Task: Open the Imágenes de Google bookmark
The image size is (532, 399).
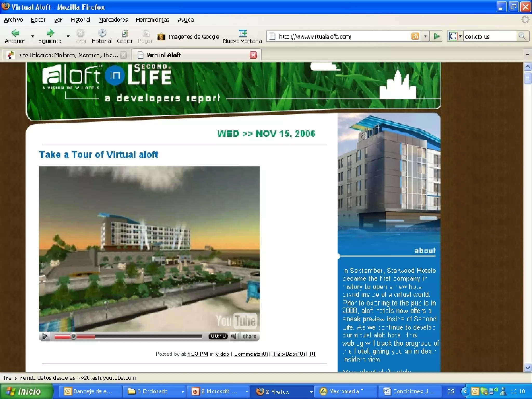Action: click(189, 37)
